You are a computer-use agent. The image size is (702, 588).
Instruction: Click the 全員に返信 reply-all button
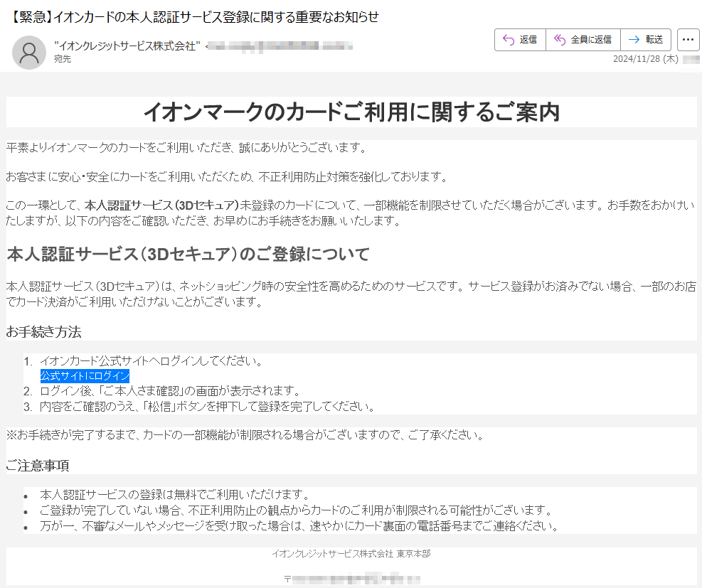coord(583,40)
